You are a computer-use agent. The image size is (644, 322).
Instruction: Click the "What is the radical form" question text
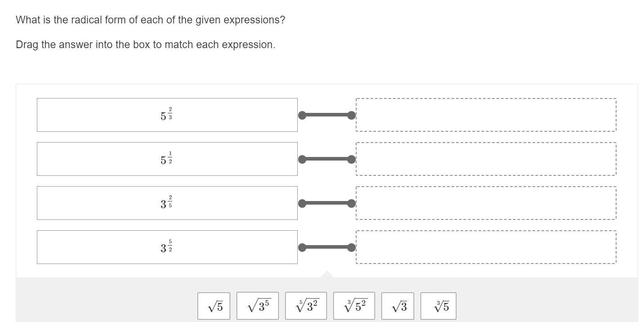pyautogui.click(x=150, y=20)
